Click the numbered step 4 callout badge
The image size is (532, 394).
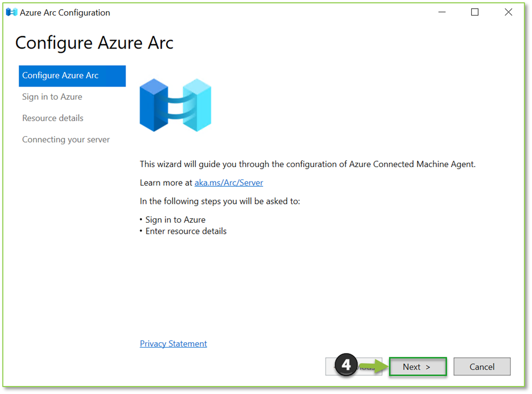pos(347,365)
